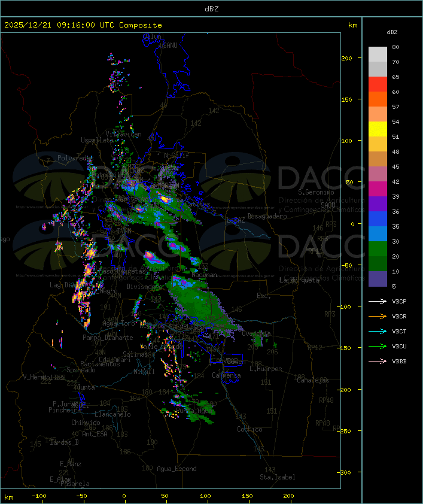Click the Pampa_Diamante map label
Screen dimensions: 423x504
tap(108, 338)
